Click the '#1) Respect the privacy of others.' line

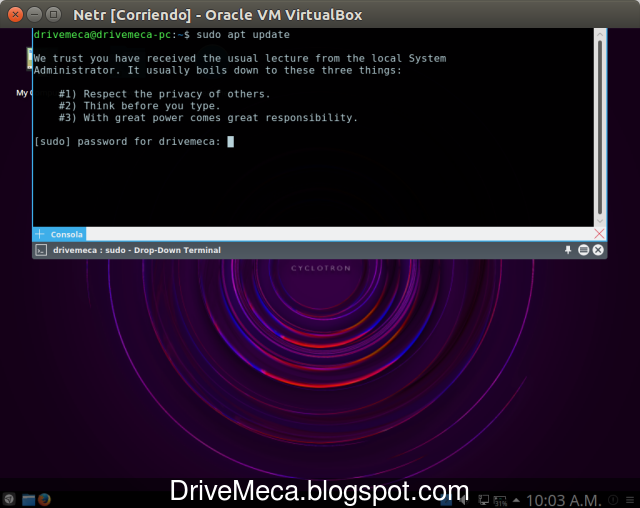[x=164, y=94]
